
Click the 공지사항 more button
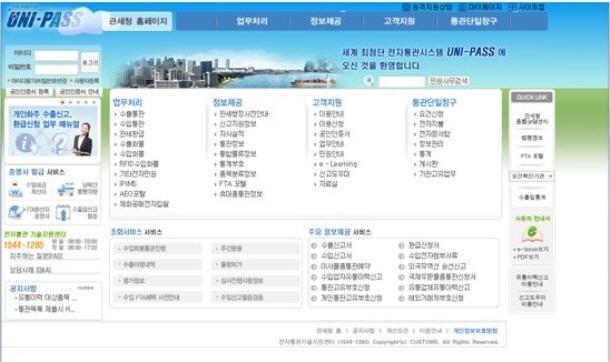85,288
